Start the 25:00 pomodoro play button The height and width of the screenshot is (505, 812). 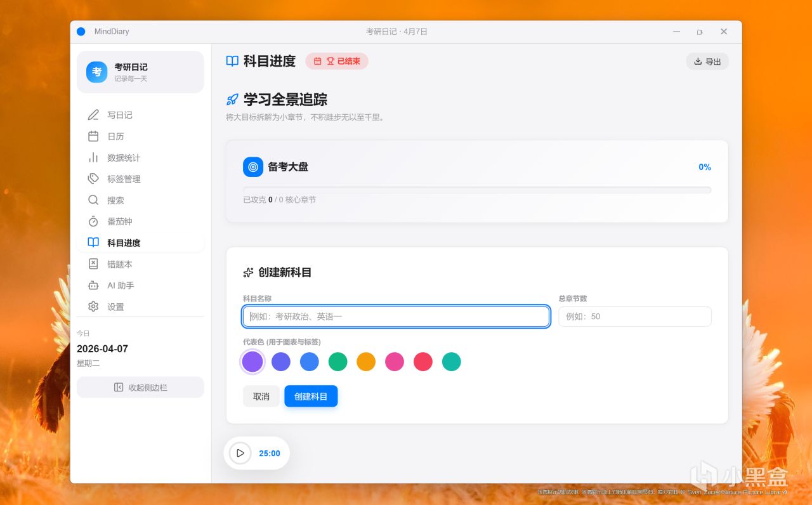240,453
